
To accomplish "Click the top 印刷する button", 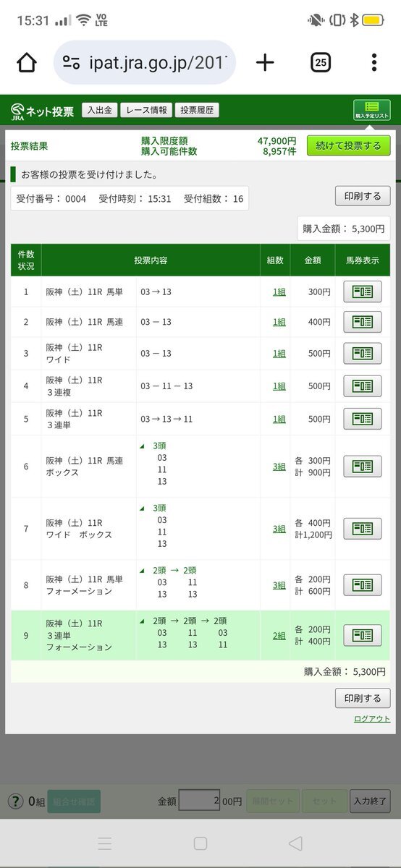I will coord(363,195).
